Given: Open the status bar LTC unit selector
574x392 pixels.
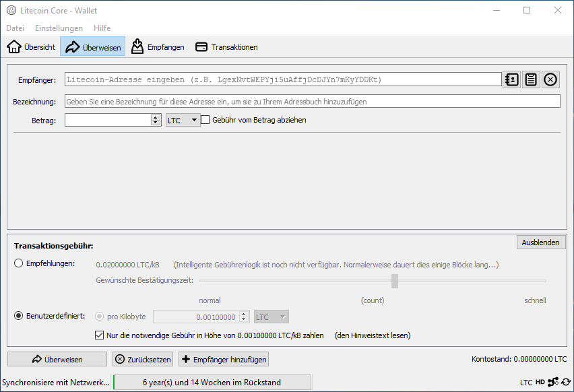Looking at the screenshot, I should click(526, 383).
